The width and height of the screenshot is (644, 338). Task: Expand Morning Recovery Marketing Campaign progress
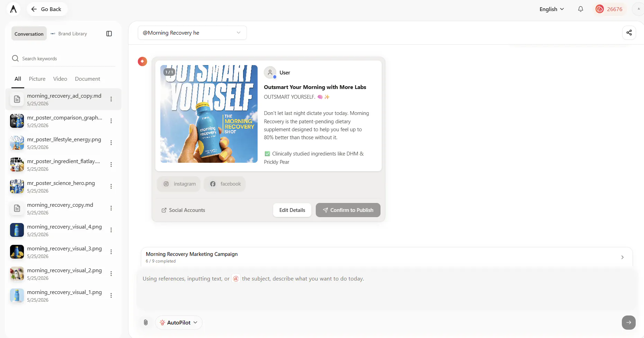(x=386, y=257)
